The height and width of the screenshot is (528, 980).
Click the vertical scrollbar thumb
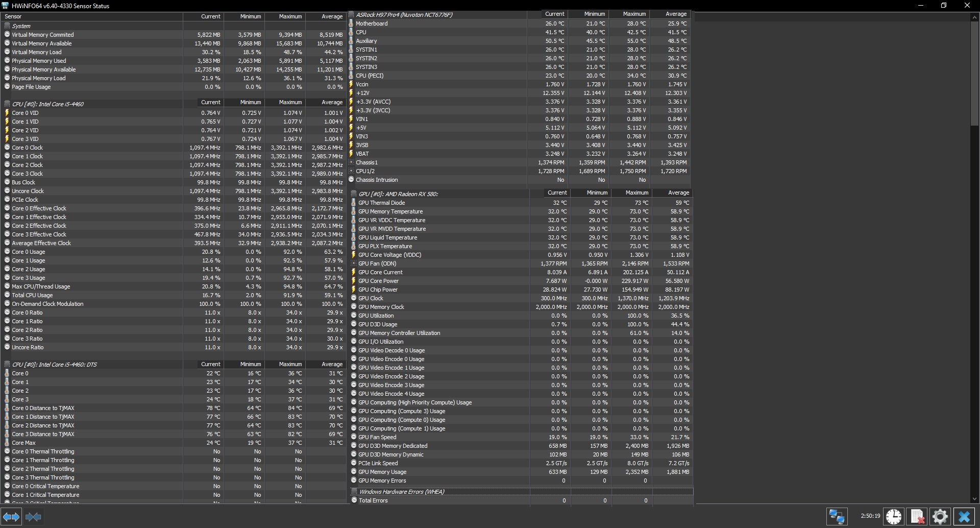click(974, 73)
